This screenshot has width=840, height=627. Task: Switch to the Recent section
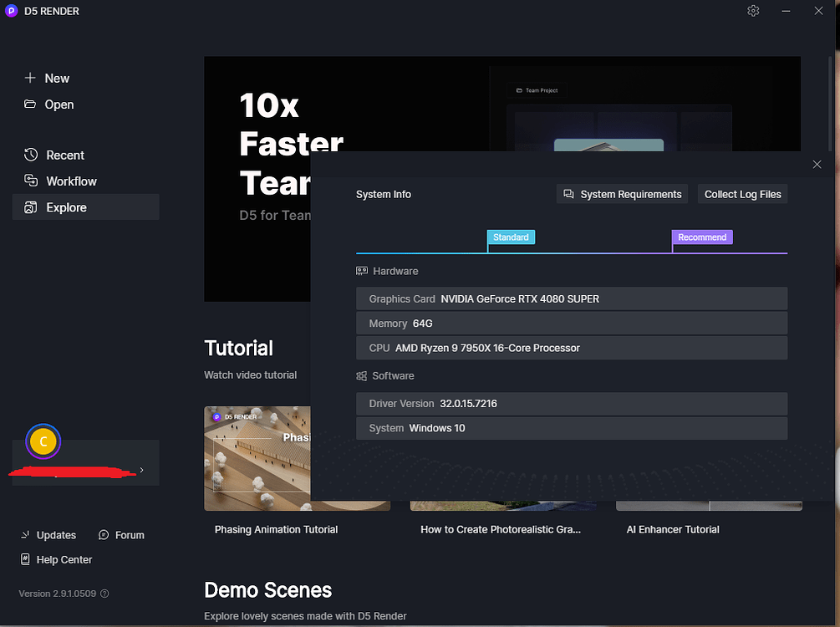point(67,155)
